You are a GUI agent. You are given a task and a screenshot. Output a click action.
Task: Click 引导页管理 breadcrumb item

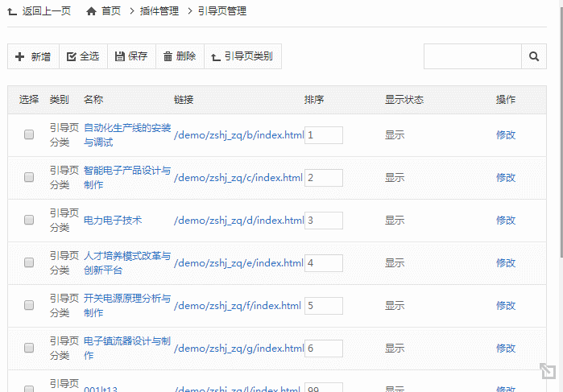coord(221,11)
